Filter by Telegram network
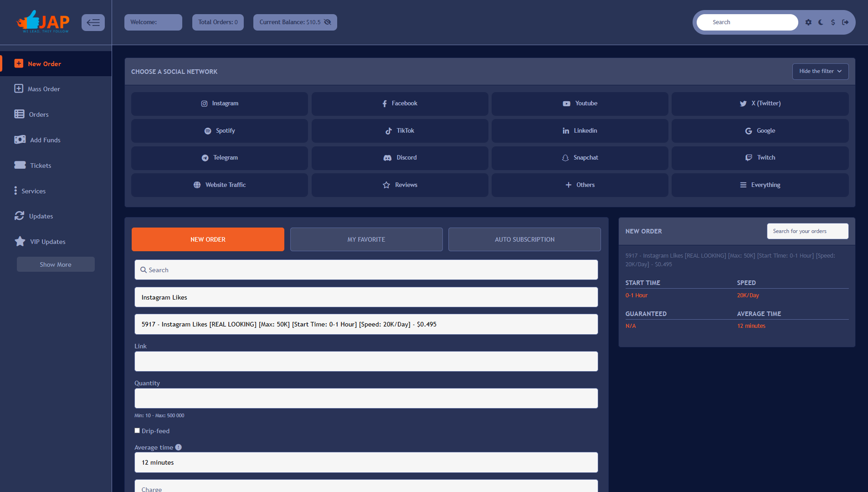Viewport: 868px width, 492px height. point(220,158)
